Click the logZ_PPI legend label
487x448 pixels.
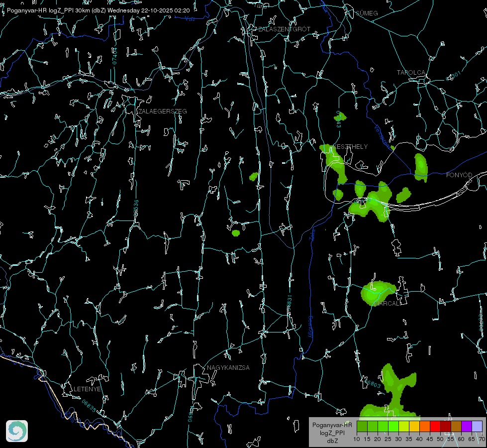332,433
